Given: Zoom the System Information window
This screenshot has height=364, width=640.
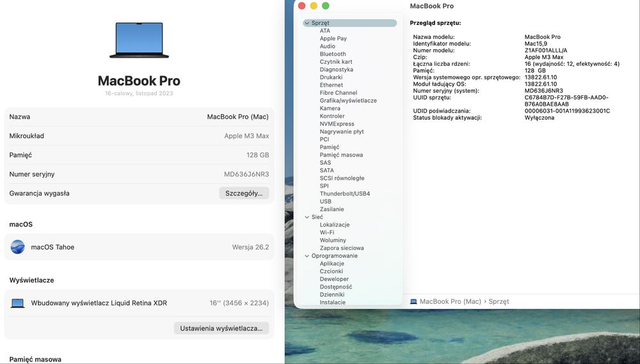Looking at the screenshot, I should click(x=325, y=6).
